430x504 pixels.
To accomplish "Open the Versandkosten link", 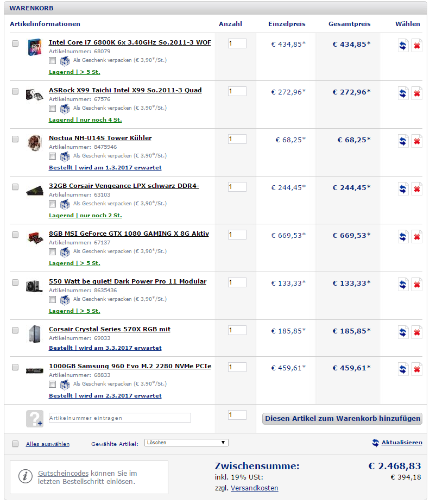I will (x=255, y=488).
